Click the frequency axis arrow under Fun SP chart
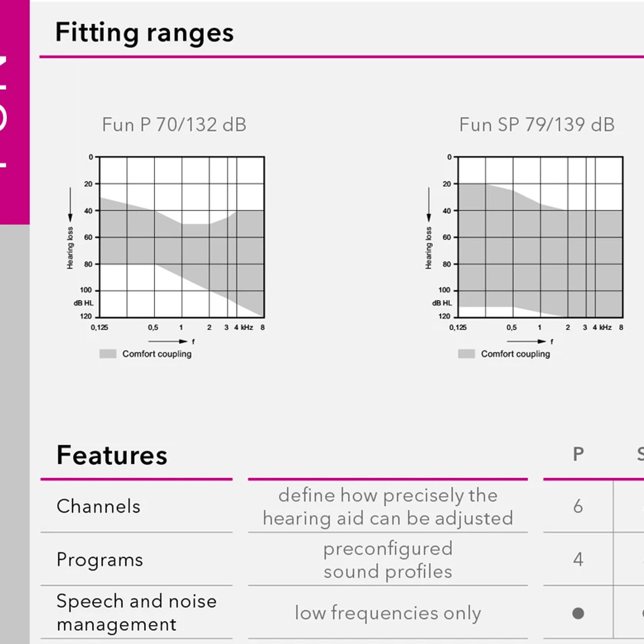Screen dimensions: 644x644 coord(526,341)
